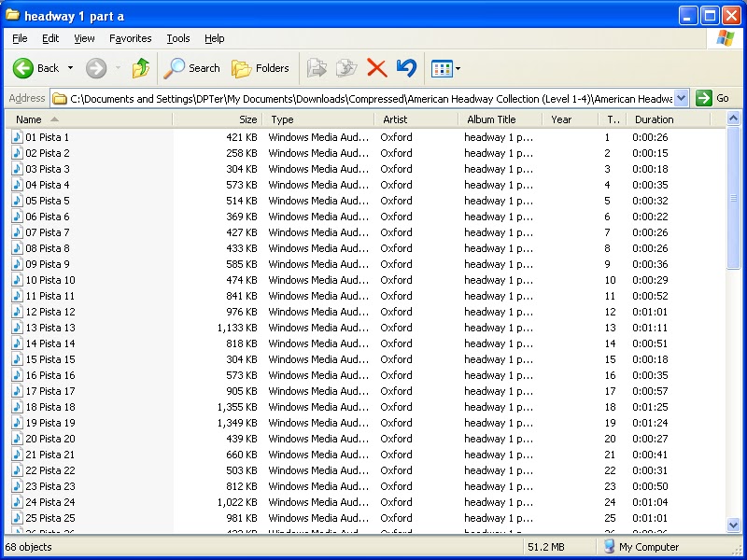Open the File menu
The width and height of the screenshot is (747, 560).
coord(20,38)
